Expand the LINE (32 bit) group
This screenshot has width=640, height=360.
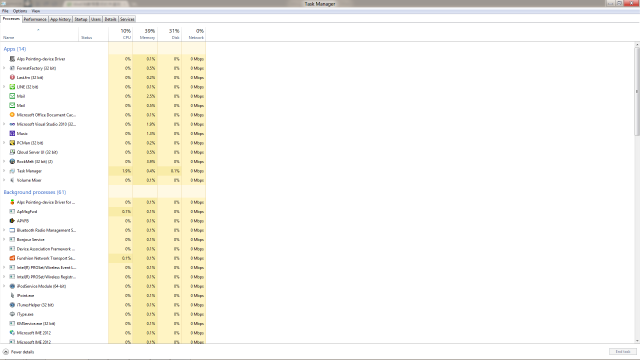(4, 87)
